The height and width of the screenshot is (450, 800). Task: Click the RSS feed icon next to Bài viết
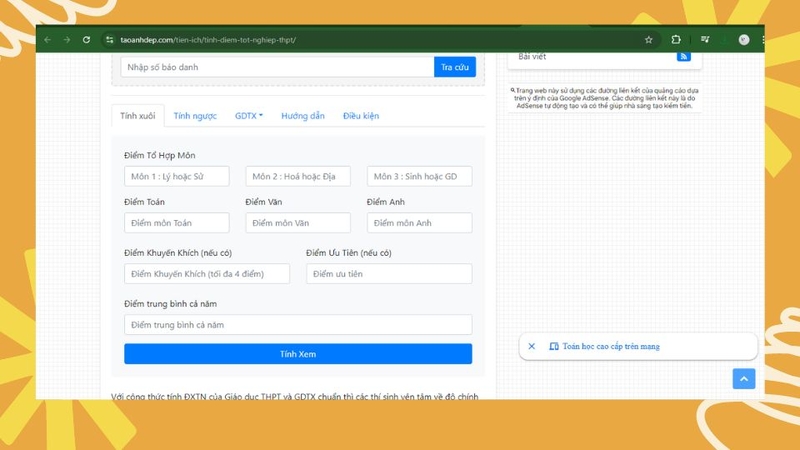coord(684,57)
